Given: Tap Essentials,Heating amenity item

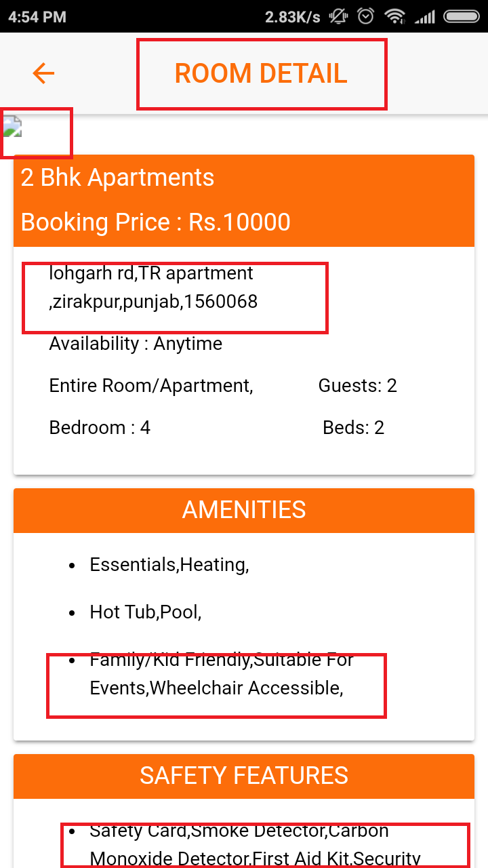Looking at the screenshot, I should [169, 565].
